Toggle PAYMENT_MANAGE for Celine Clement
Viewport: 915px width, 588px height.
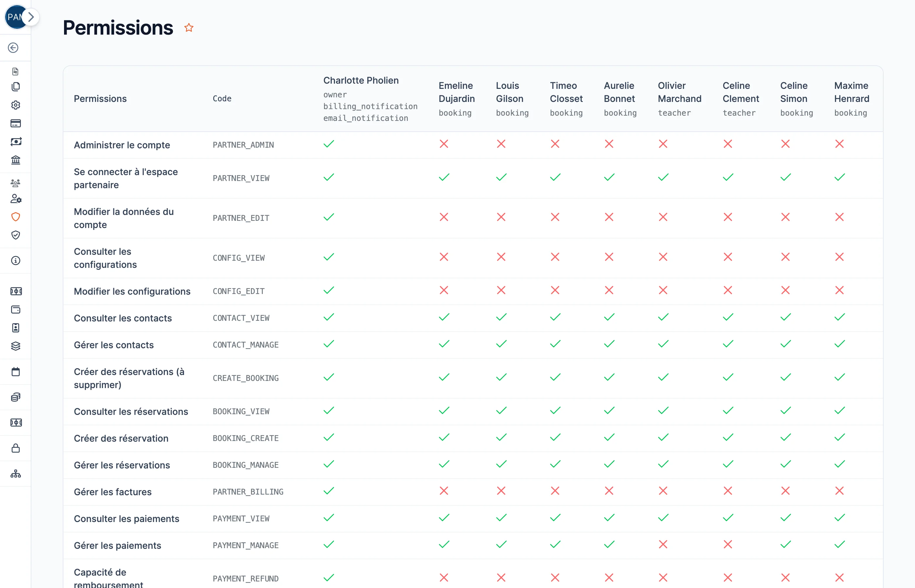point(728,545)
